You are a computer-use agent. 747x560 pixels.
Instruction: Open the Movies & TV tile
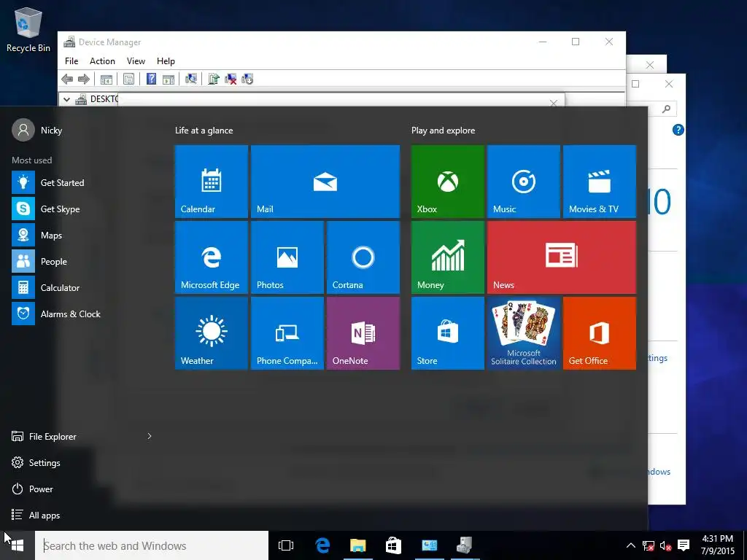point(600,182)
